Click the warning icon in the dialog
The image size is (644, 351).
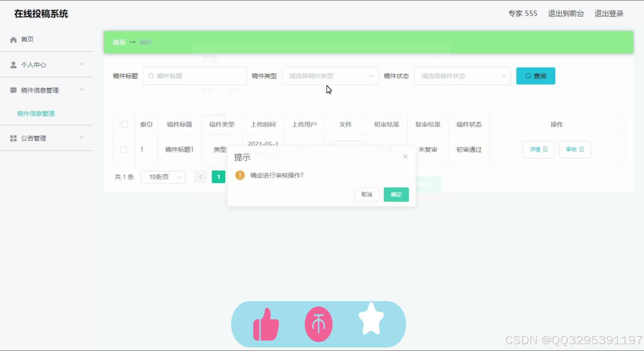click(x=240, y=175)
